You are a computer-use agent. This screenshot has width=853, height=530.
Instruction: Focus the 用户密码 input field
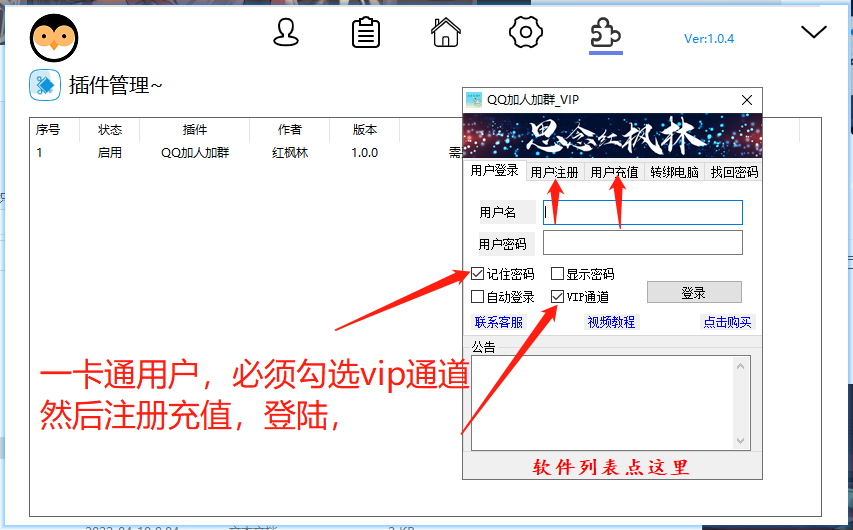point(642,243)
